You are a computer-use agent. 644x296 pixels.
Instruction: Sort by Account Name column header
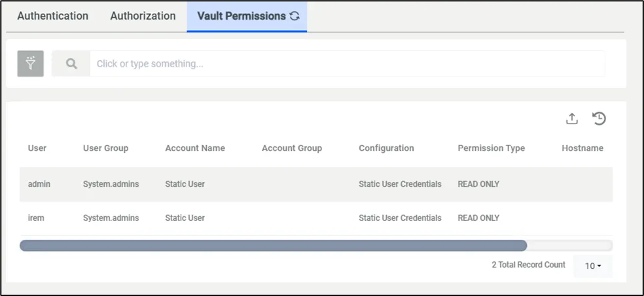[x=195, y=148]
